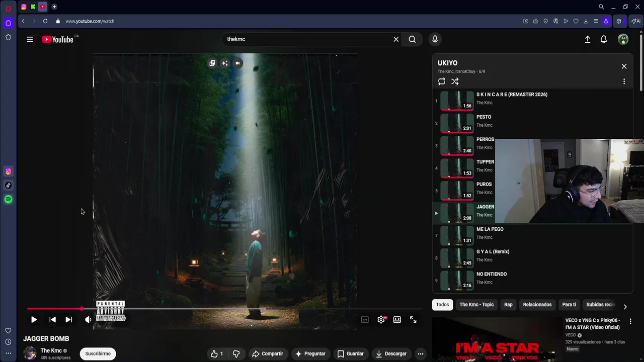The width and height of the screenshot is (644, 362).
Task: Open Opera main menu logo
Action: [x=8, y=8]
